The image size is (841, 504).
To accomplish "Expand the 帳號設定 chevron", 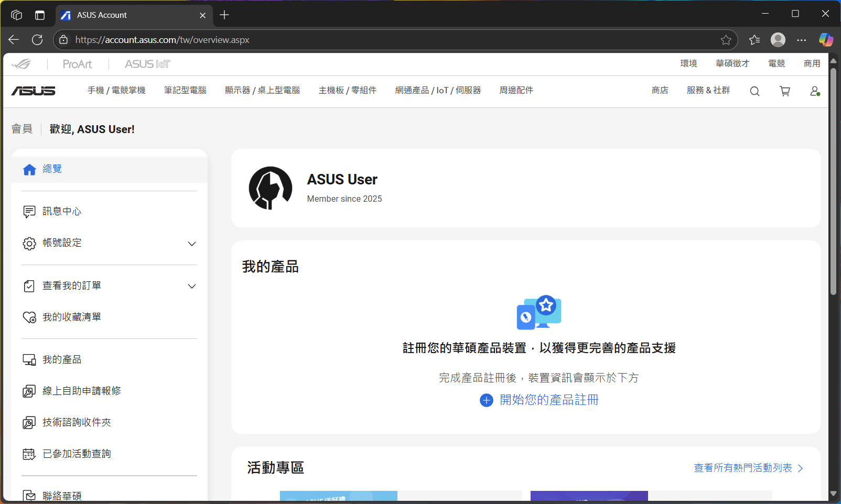I will (192, 244).
